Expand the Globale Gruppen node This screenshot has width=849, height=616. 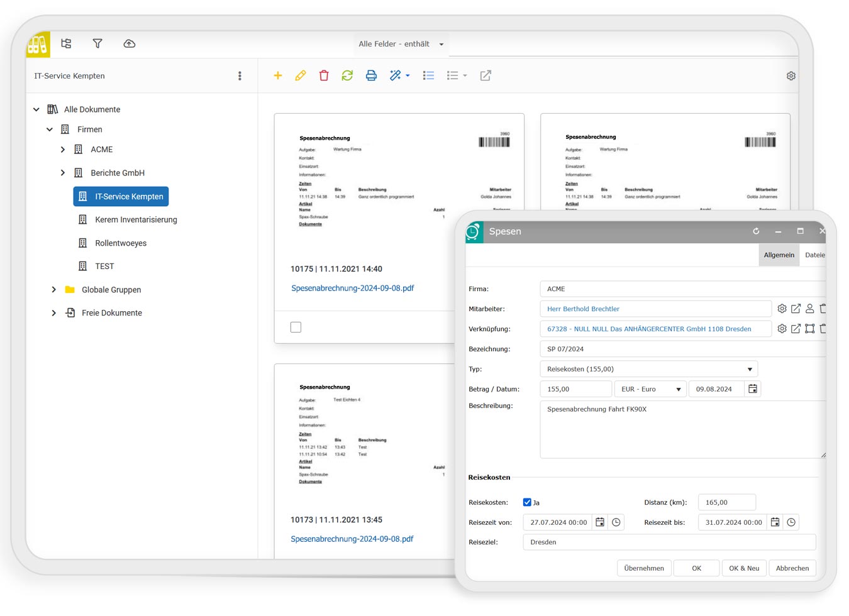click(53, 290)
